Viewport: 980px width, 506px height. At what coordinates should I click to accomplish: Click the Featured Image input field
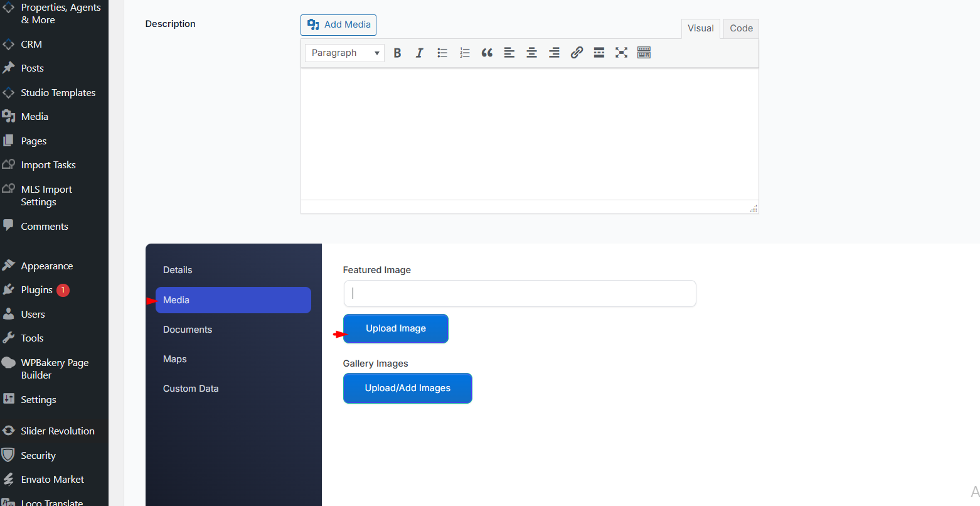coord(519,293)
